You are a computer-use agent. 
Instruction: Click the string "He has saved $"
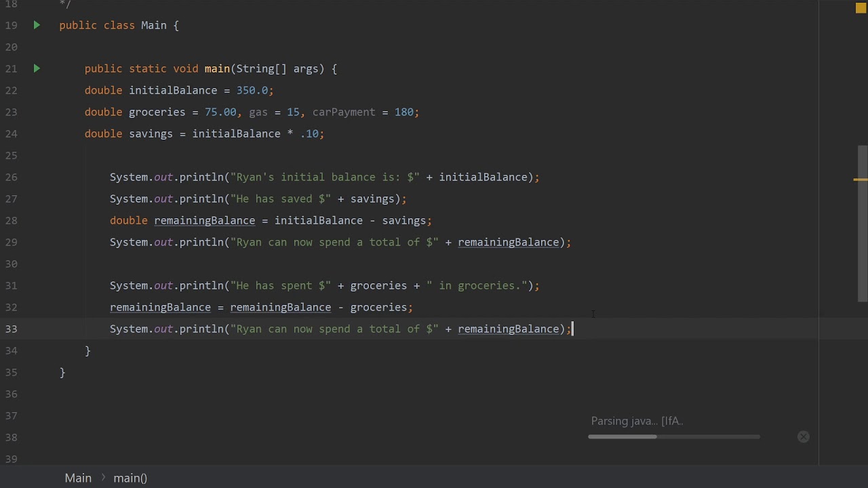click(281, 199)
